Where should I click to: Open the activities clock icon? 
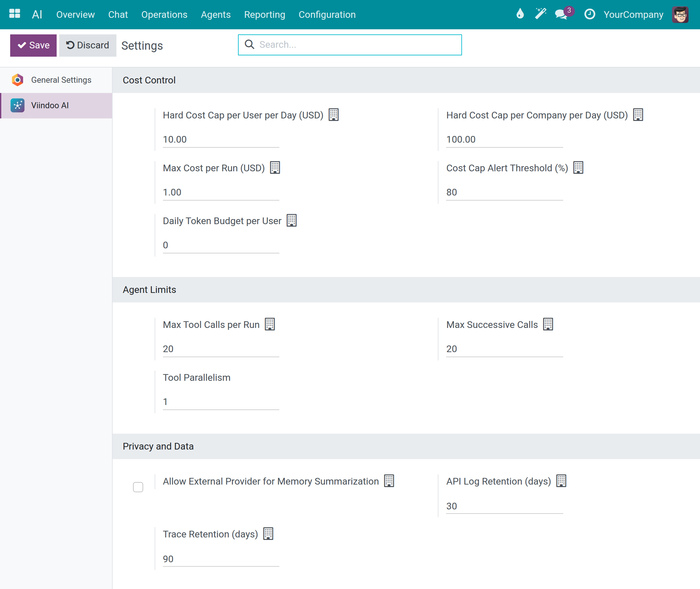(590, 14)
